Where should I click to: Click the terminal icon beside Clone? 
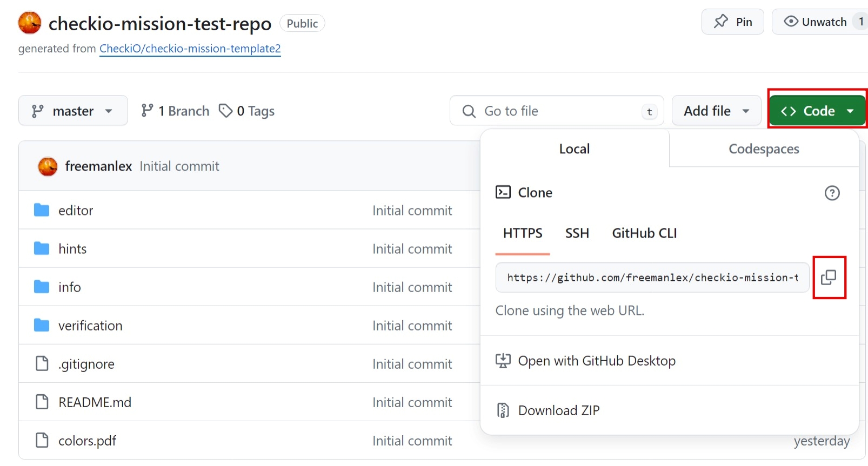click(503, 192)
